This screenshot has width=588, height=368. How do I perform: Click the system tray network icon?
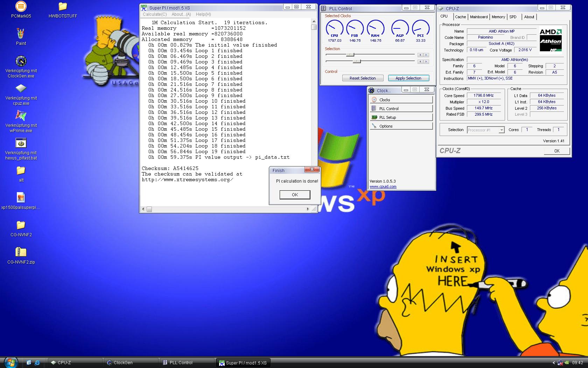click(x=560, y=363)
